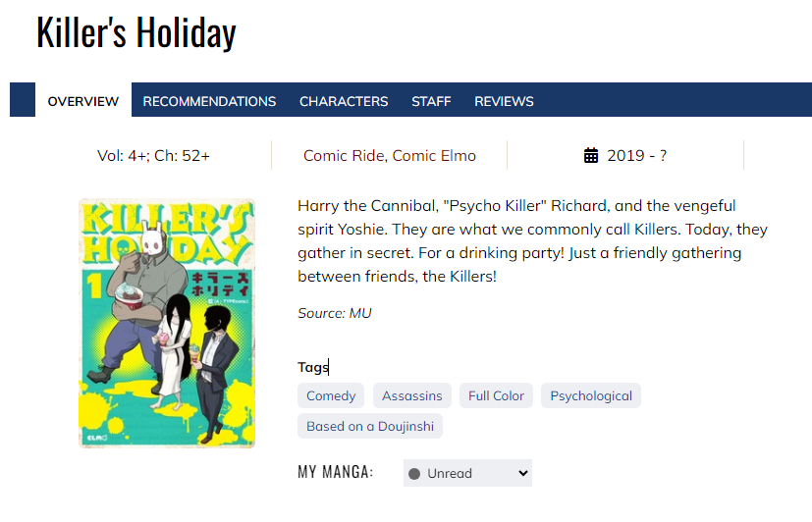
Task: Click the Comic Ride, Comic Elmo magazine link
Action: coord(390,155)
